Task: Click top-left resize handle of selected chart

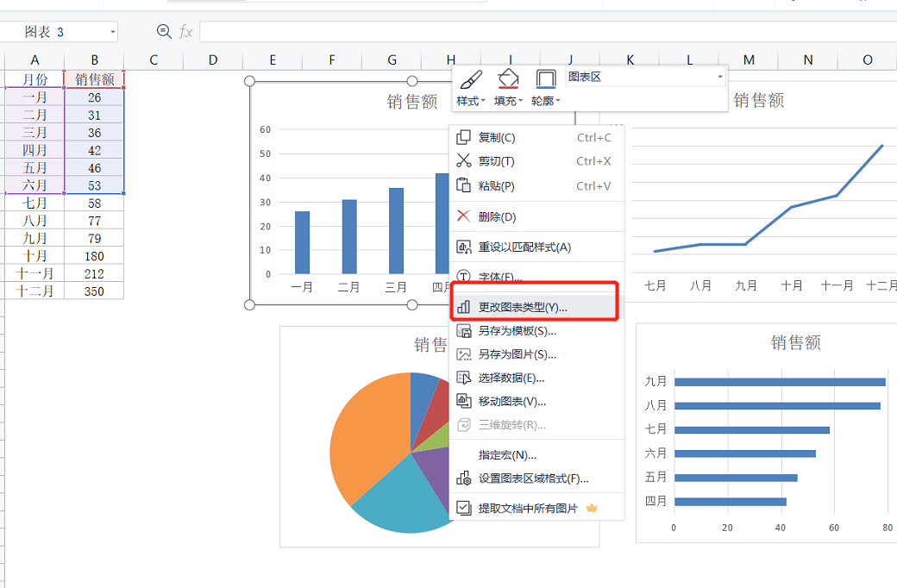Action: coord(249,81)
